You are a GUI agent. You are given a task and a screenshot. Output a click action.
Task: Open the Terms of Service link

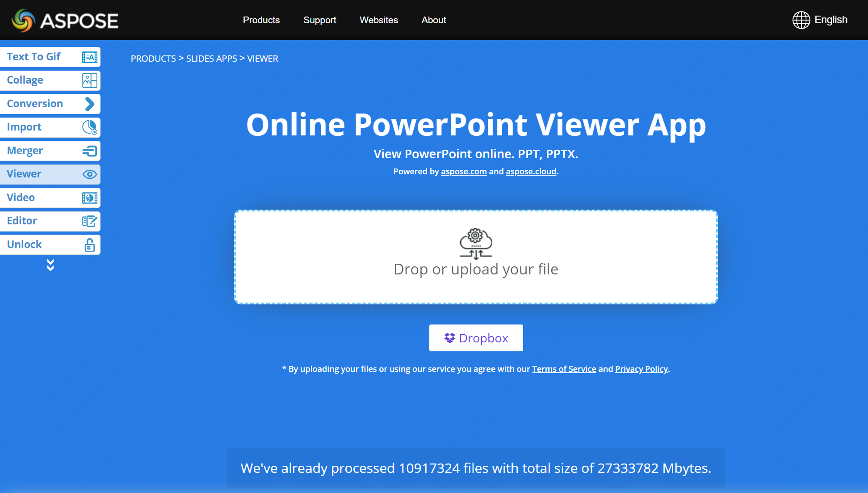pyautogui.click(x=564, y=369)
